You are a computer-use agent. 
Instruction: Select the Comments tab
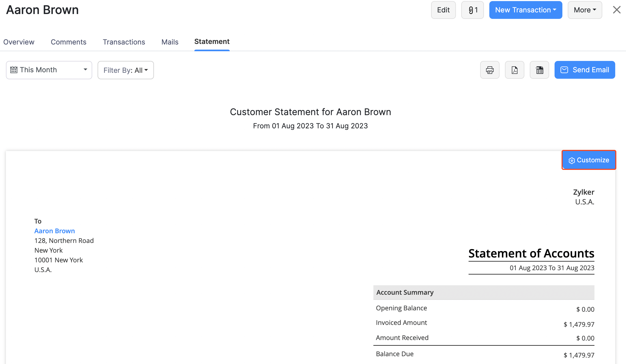tap(68, 42)
